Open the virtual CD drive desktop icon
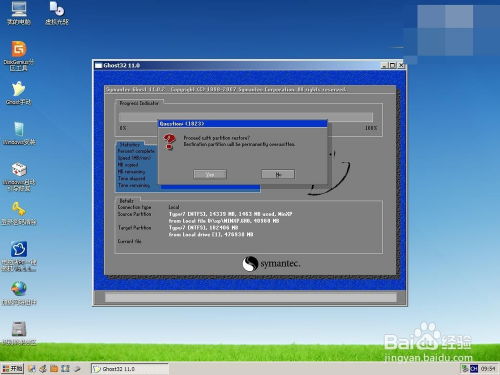500x375 pixels. point(57,13)
